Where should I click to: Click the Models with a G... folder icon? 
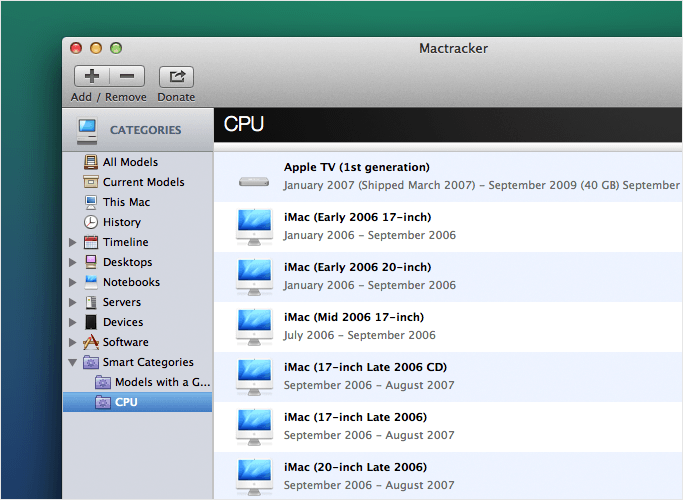click(103, 382)
